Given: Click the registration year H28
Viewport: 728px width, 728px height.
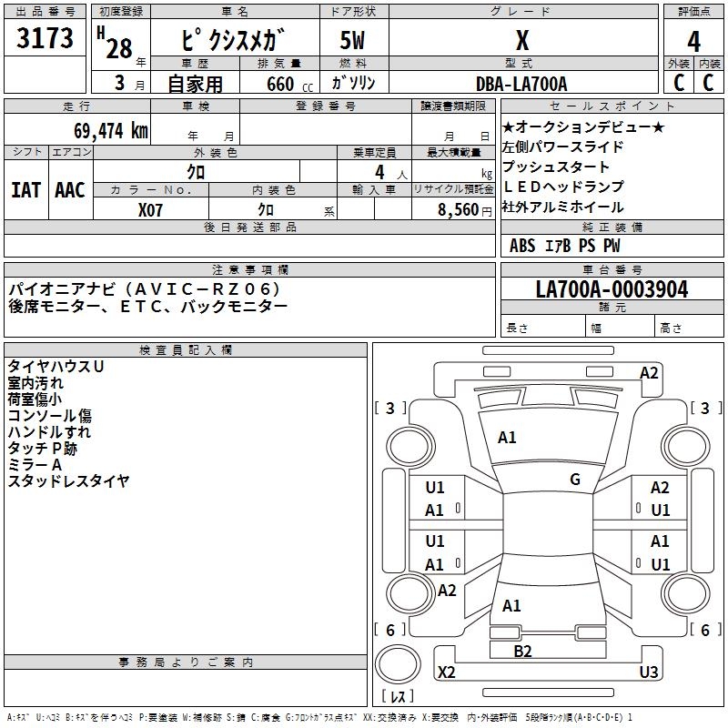Looking at the screenshot, I should pyautogui.click(x=115, y=43).
